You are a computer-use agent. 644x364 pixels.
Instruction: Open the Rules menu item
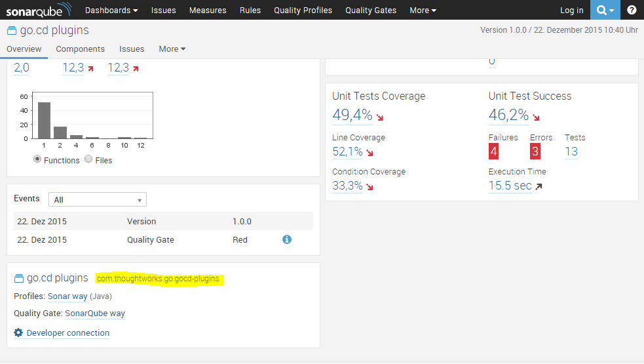250,10
